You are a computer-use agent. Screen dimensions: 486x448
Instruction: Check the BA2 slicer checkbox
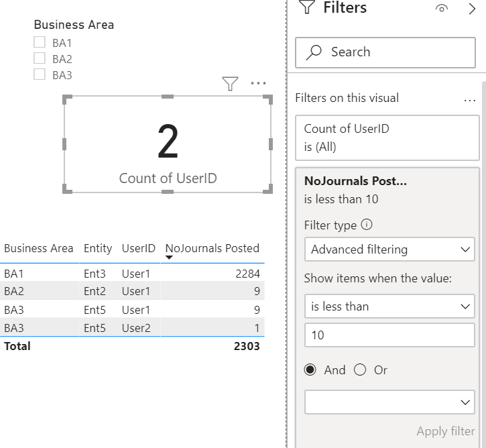tap(40, 58)
